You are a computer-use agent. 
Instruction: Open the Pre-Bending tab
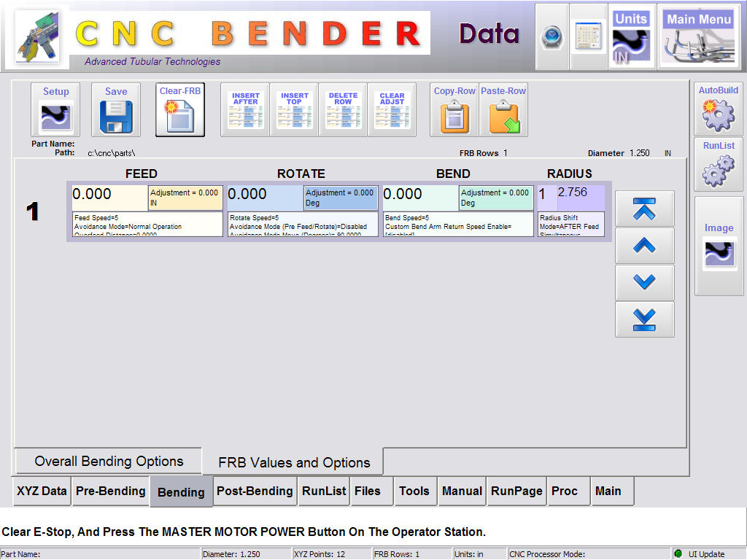(111, 491)
